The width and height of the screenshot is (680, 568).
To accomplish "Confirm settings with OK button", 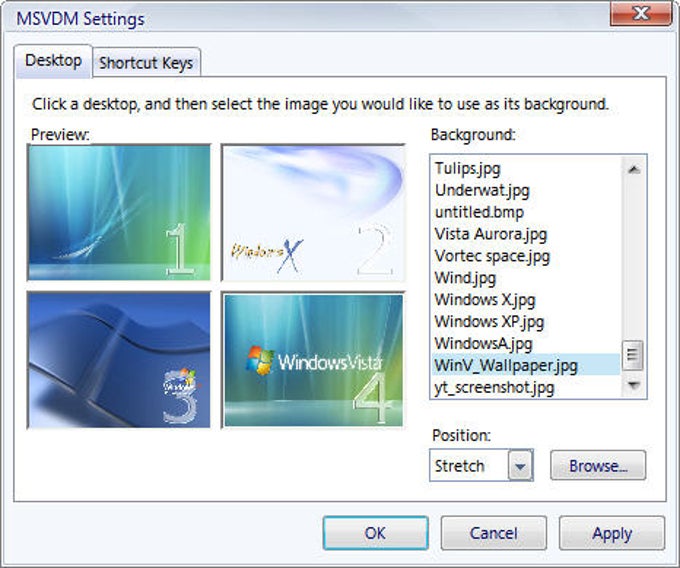I will pyautogui.click(x=376, y=533).
